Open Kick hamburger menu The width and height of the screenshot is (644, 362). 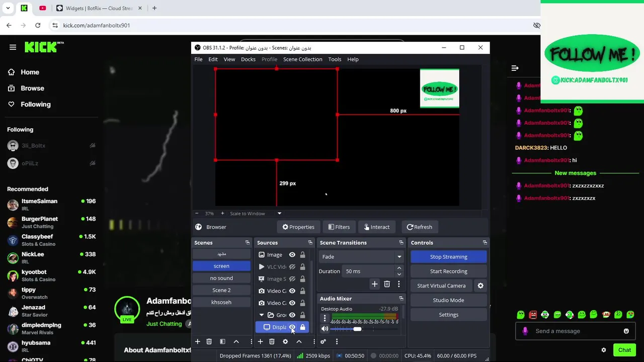coord(13,47)
